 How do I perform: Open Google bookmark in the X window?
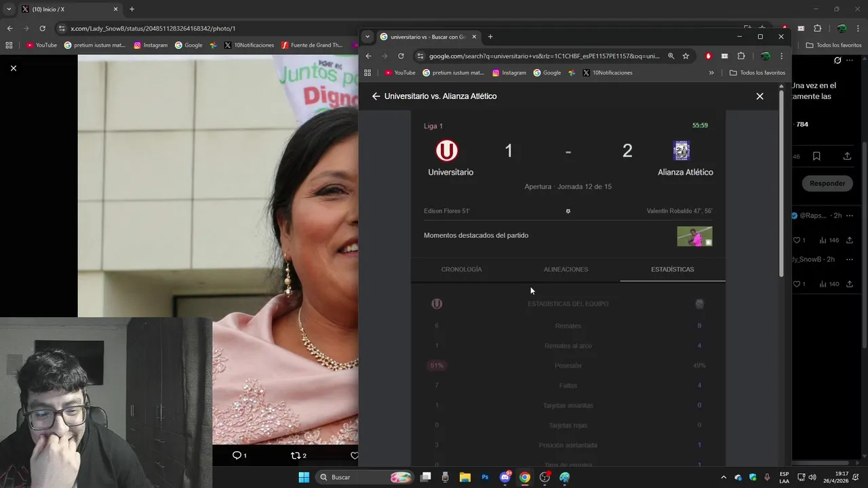point(189,45)
